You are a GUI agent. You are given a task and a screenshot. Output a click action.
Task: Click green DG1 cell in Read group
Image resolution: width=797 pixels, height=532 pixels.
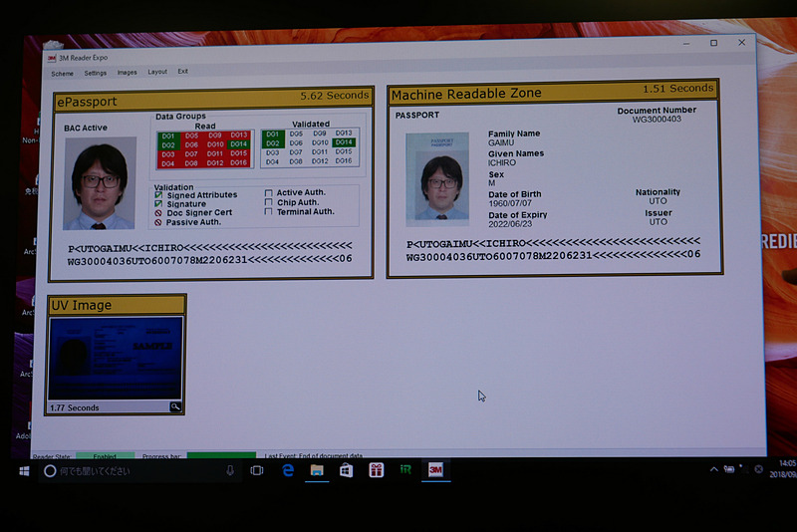(168, 136)
